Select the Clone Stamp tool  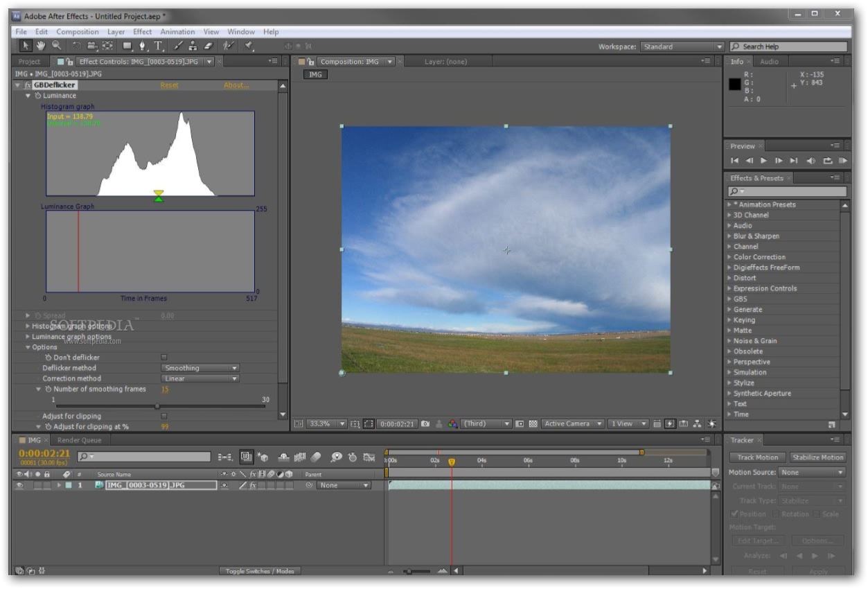tap(193, 46)
